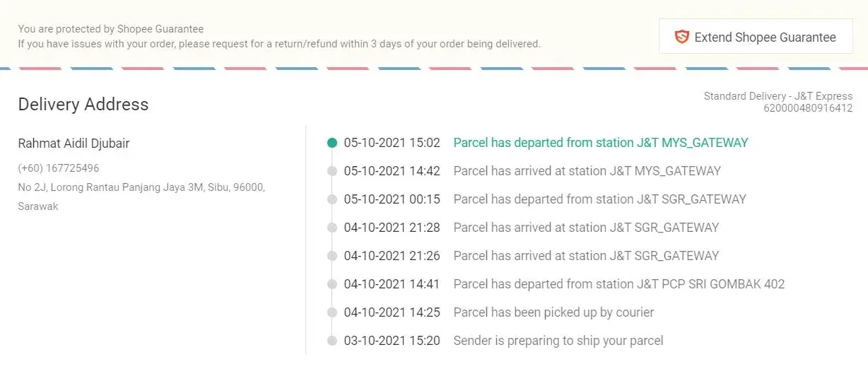This screenshot has width=868, height=369.
Task: Click the Shopee Guarantee shield icon
Action: click(681, 37)
